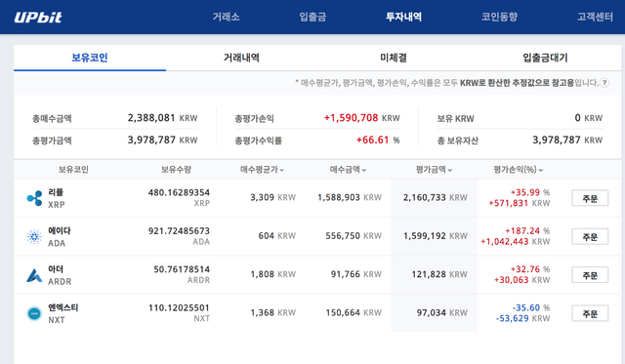
Task: Open the 거래소 menu
Action: coord(226,17)
